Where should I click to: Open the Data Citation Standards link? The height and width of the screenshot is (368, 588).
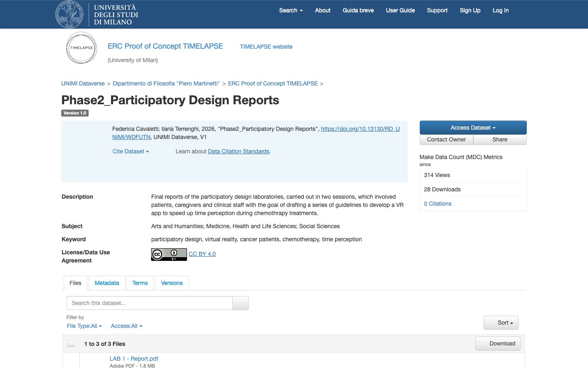(x=238, y=151)
